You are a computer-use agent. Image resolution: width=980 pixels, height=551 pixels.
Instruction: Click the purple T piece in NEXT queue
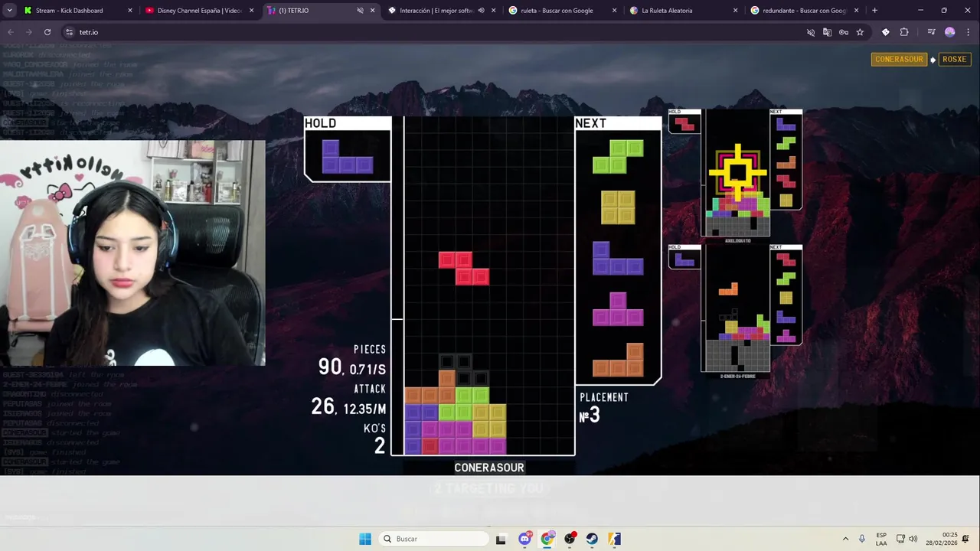coord(618,309)
